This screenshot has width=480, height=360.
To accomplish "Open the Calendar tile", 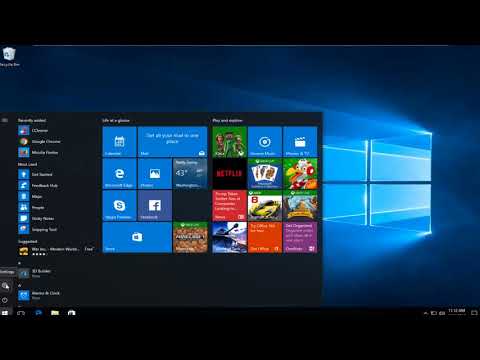I will coord(119,142).
